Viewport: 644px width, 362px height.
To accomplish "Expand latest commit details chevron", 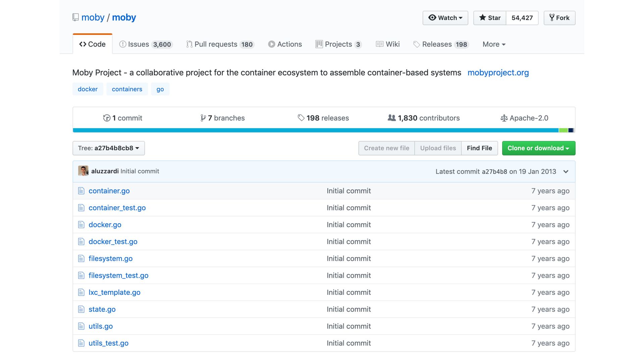I will click(x=566, y=172).
